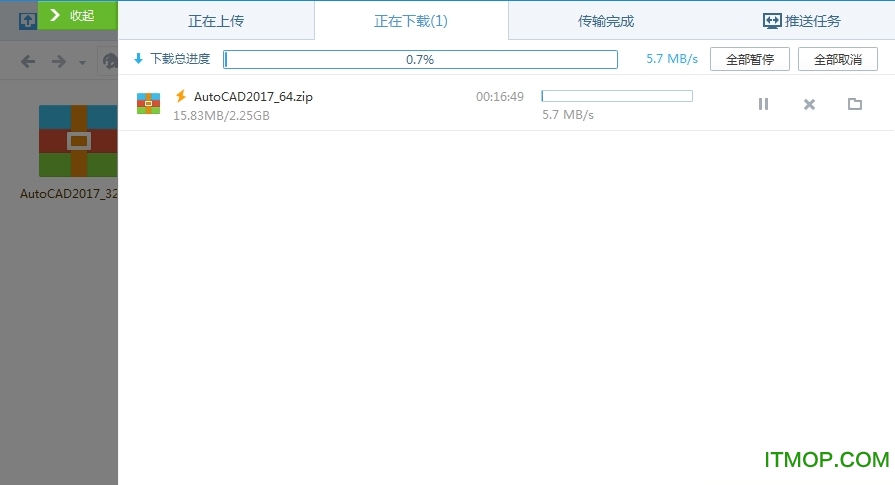Viewport: 895px width, 485px height.
Task: Open the download folder for AutoCAD2017_64.zip
Action: [x=854, y=104]
